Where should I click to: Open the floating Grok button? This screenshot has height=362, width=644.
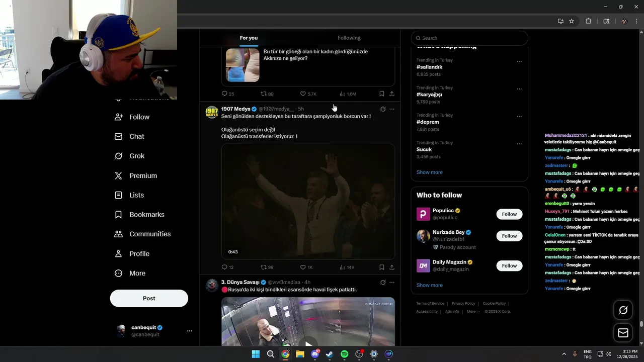(x=623, y=310)
